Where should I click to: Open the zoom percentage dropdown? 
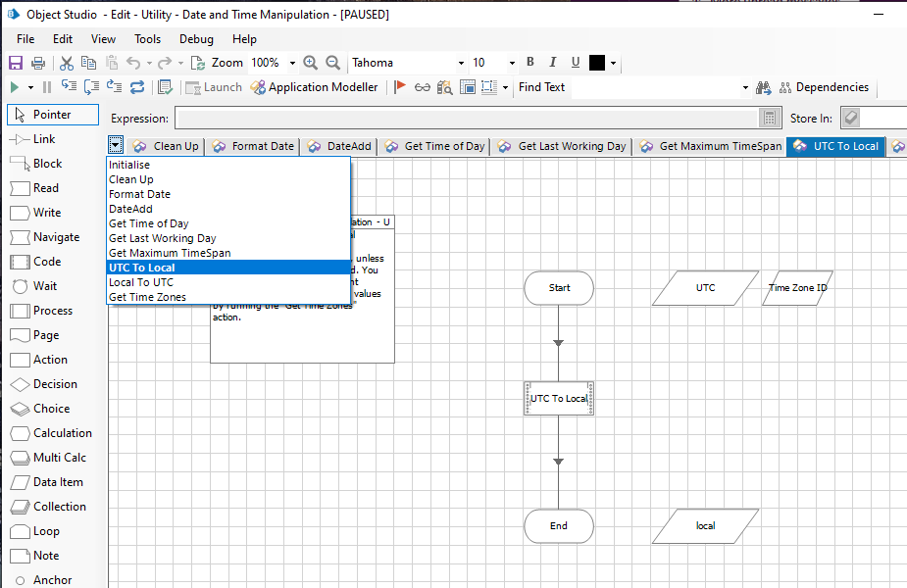tap(290, 63)
